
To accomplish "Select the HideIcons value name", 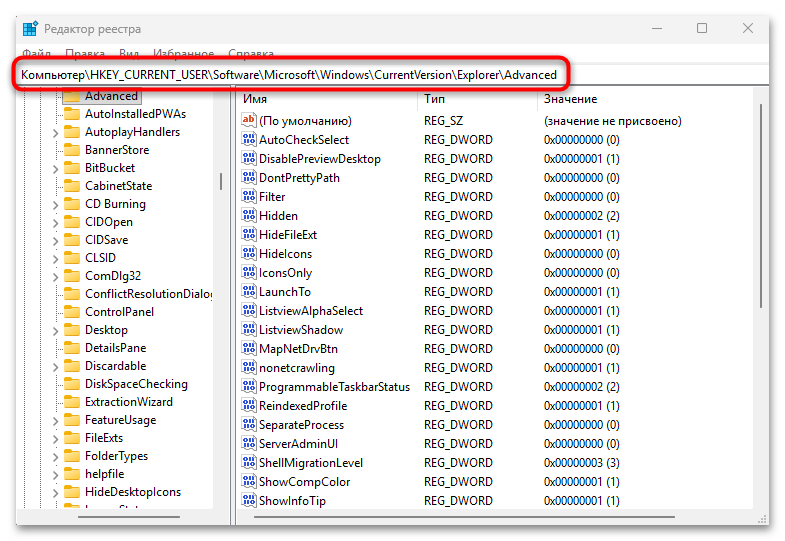I will pyautogui.click(x=285, y=254).
